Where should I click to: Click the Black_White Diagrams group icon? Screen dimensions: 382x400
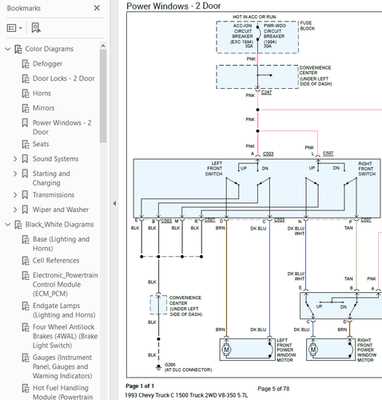point(18,225)
